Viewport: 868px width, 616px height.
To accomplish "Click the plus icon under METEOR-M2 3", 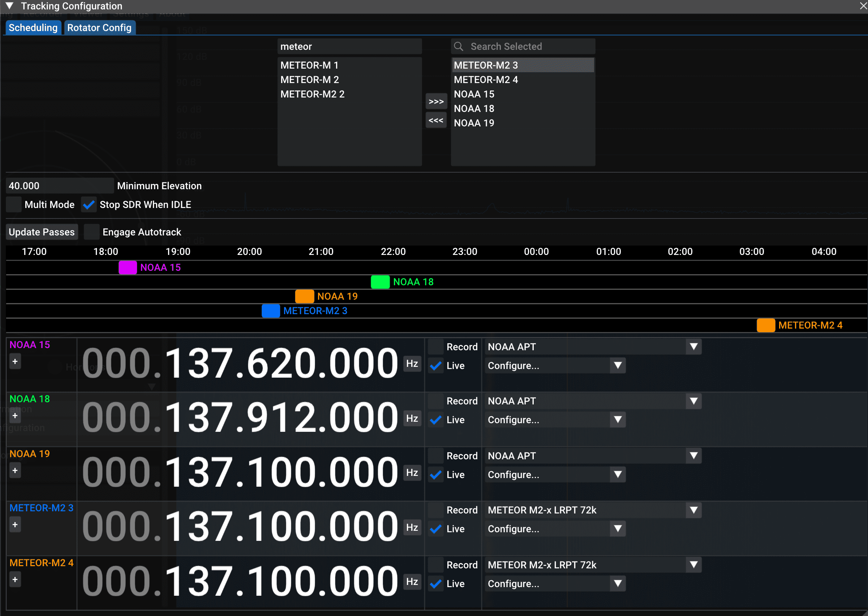I will (x=15, y=525).
